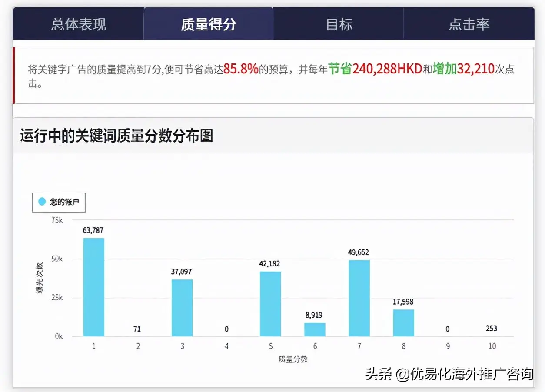Click the bar for quality score 7
This screenshot has height=392, width=545.
tap(359, 298)
